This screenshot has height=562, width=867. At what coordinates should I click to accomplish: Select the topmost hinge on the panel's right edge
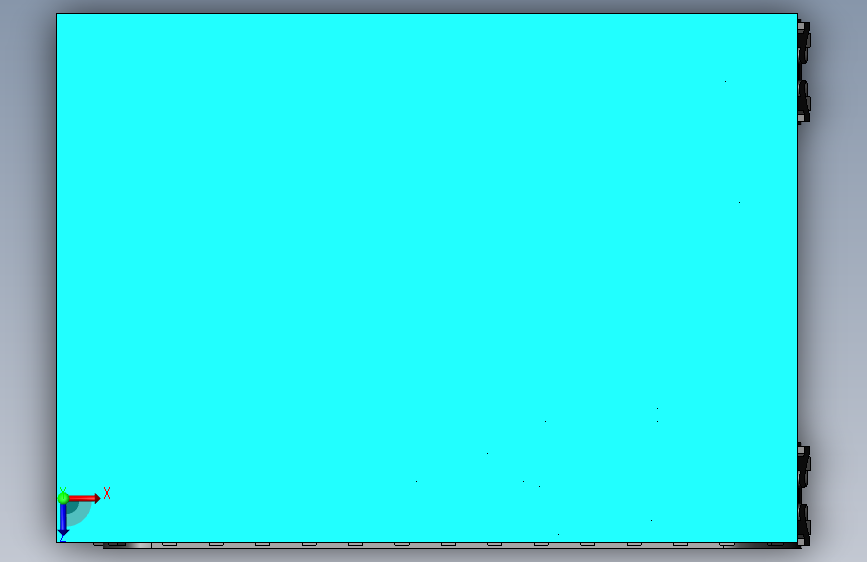[x=804, y=43]
